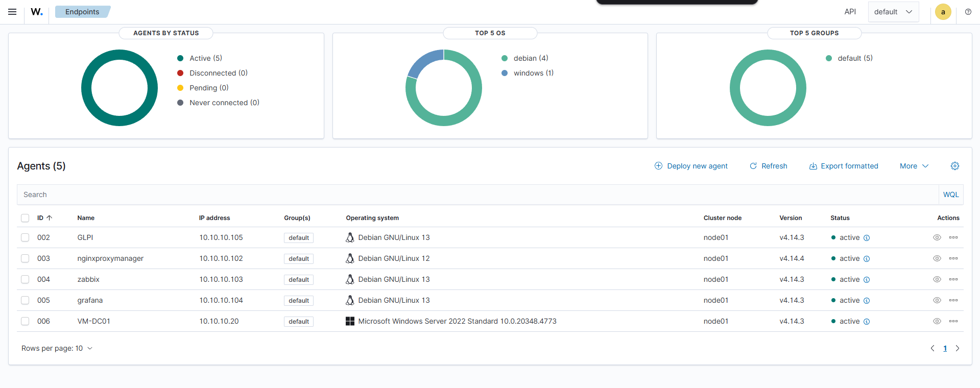The image size is (980, 388).
Task: Select all agents header checkbox
Action: click(x=25, y=218)
